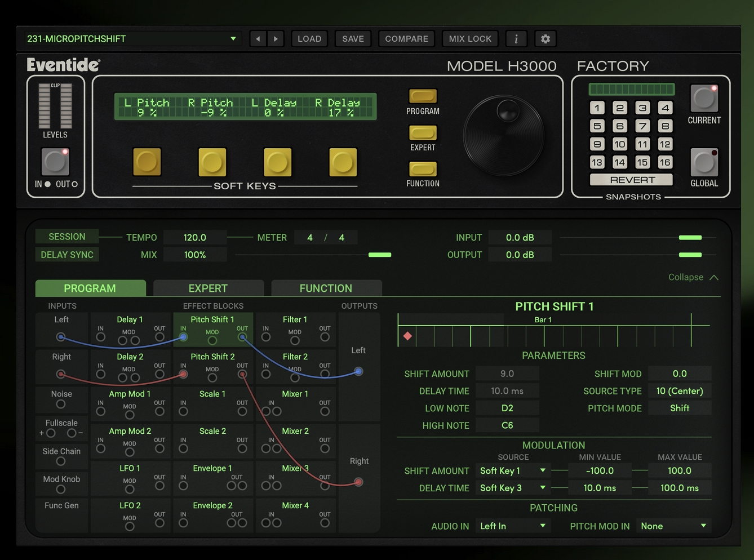This screenshot has width=754, height=560.
Task: Click the Side Chain input jack
Action: (x=61, y=461)
